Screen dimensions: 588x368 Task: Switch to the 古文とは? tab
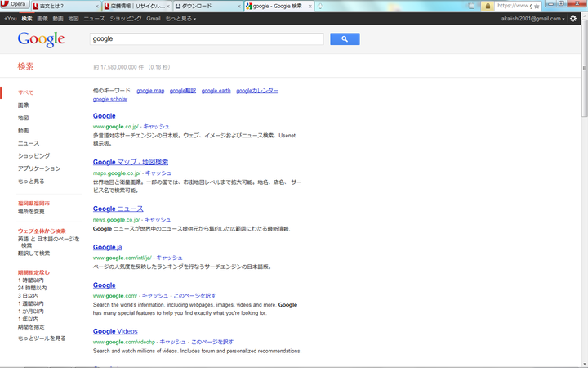click(x=64, y=6)
